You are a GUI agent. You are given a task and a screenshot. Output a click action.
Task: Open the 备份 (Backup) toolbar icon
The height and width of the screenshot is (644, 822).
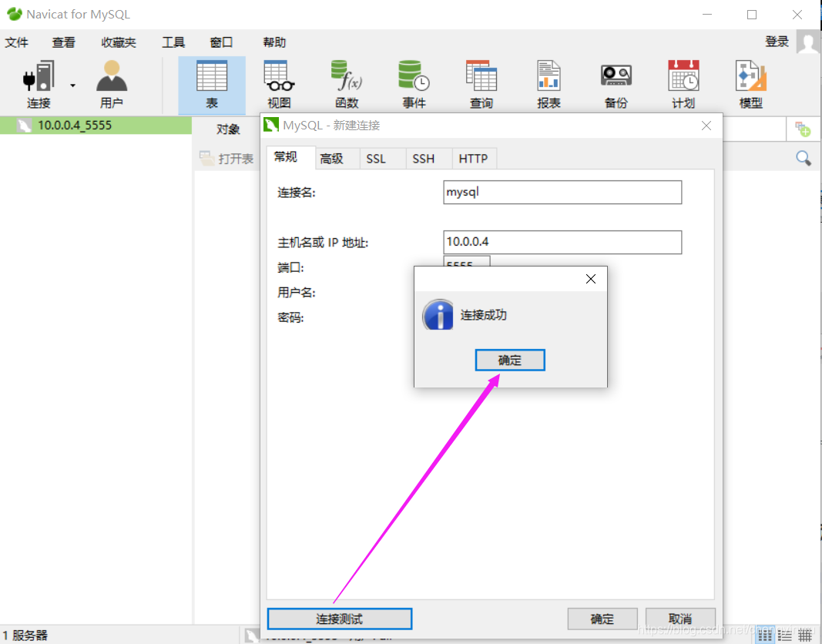tap(616, 84)
